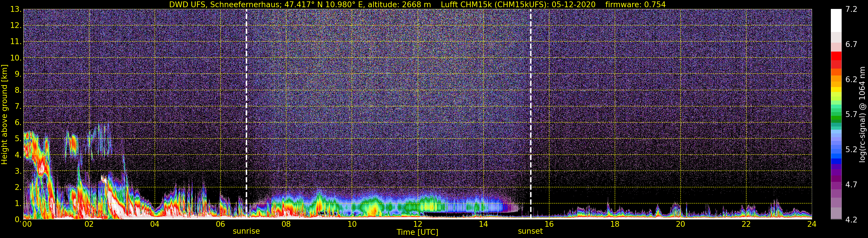
Task: Click the white dashed sunset line
Action: [531, 114]
